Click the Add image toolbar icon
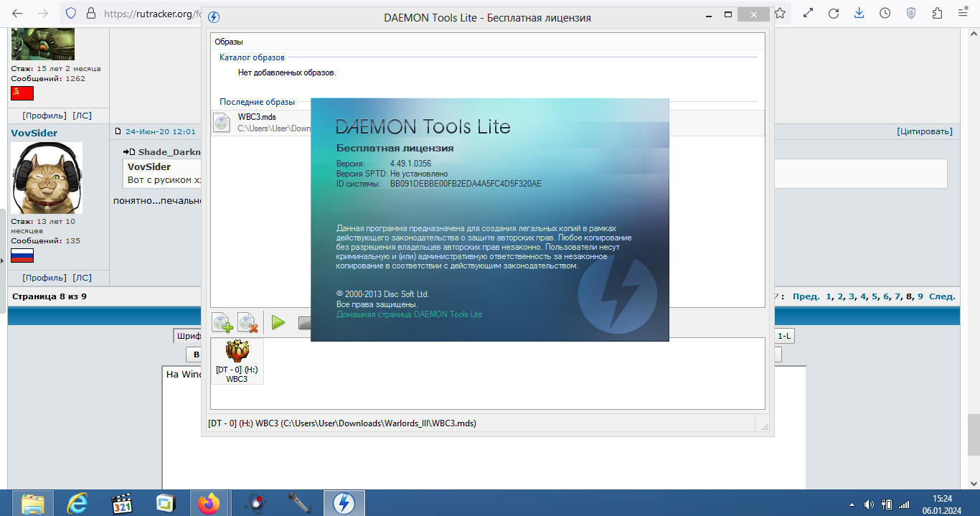This screenshot has width=980, height=516. 223,323
